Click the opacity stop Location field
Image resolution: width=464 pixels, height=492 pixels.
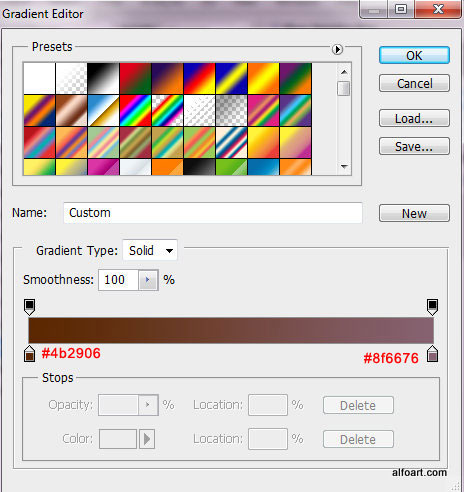pos(268,405)
